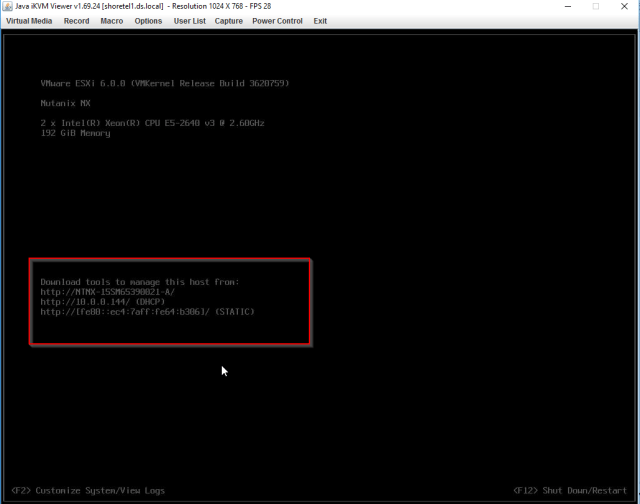Click the Exit menu item

pos(320,21)
